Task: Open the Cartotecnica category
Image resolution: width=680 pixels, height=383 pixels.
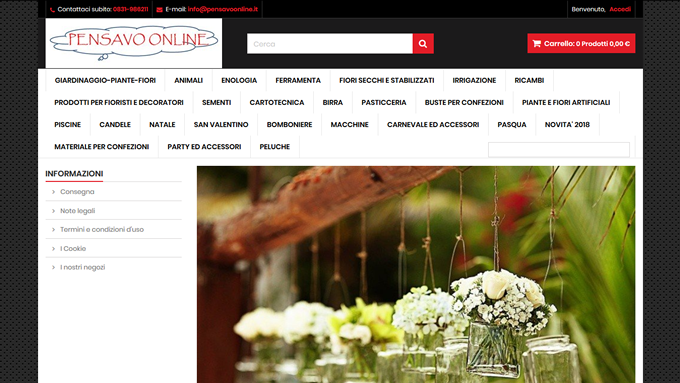Action: [x=277, y=102]
